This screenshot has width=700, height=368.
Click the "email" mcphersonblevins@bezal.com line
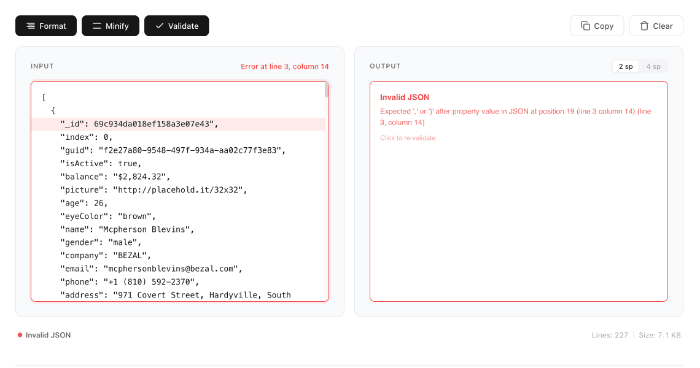(151, 269)
